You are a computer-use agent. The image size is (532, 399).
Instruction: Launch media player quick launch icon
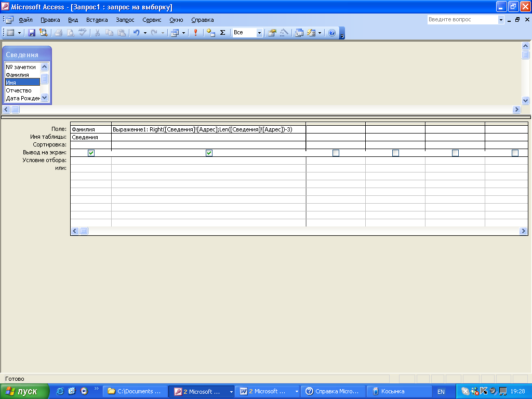pos(84,391)
